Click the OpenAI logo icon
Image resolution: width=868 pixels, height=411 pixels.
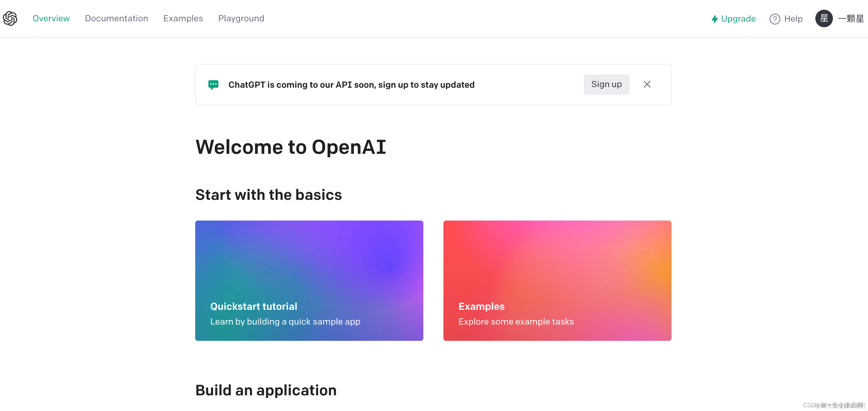(10, 18)
